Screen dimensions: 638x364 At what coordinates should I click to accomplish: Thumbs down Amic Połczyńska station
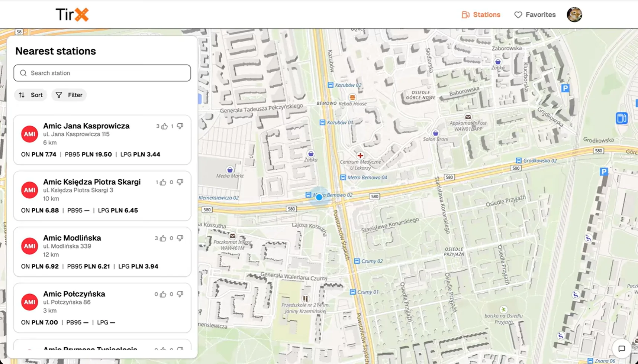(x=180, y=295)
